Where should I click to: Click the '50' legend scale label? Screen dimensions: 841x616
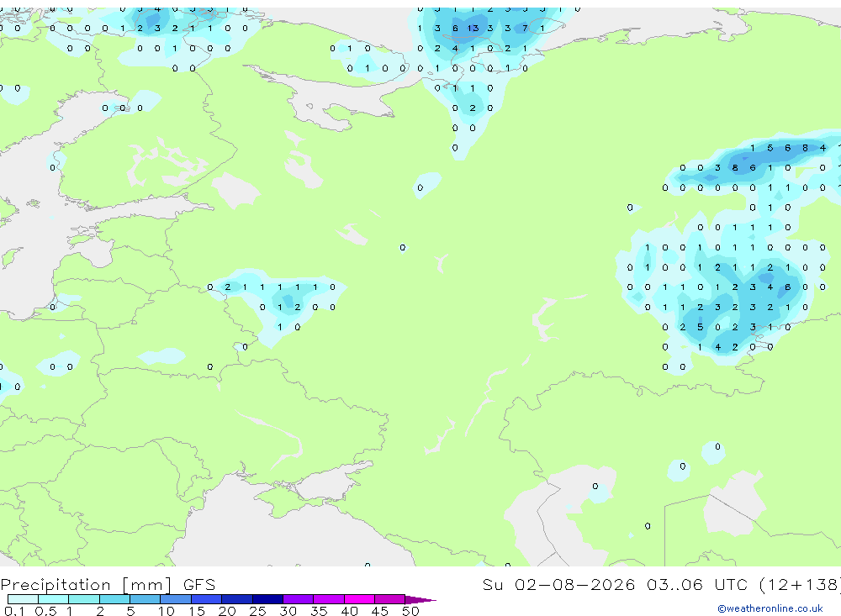click(410, 611)
